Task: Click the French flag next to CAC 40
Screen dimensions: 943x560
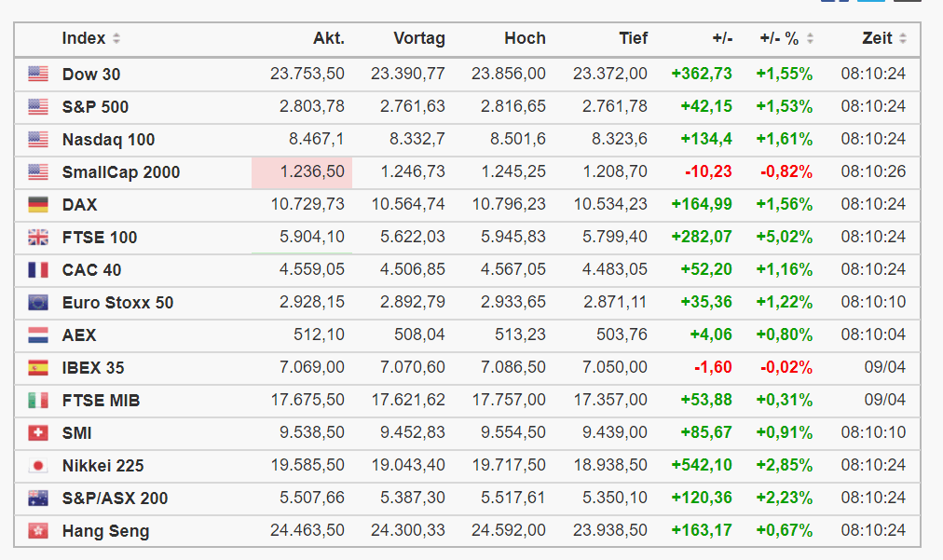Action: pyautogui.click(x=38, y=270)
